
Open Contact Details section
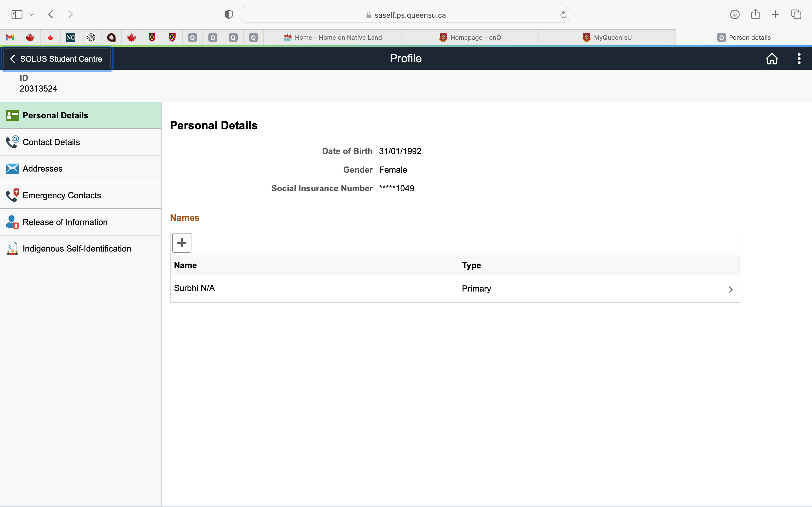(x=51, y=142)
